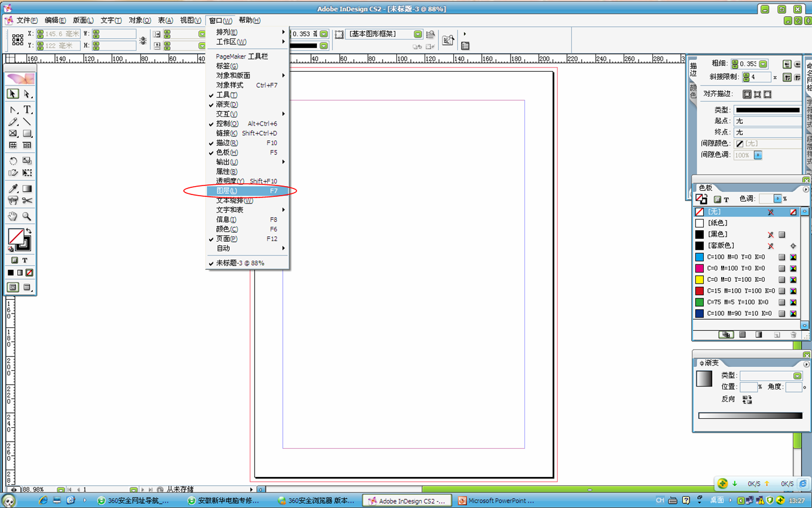Switch to InDesign CS2 taskbar button
Image resolution: width=812 pixels, height=508 pixels.
[x=407, y=501]
